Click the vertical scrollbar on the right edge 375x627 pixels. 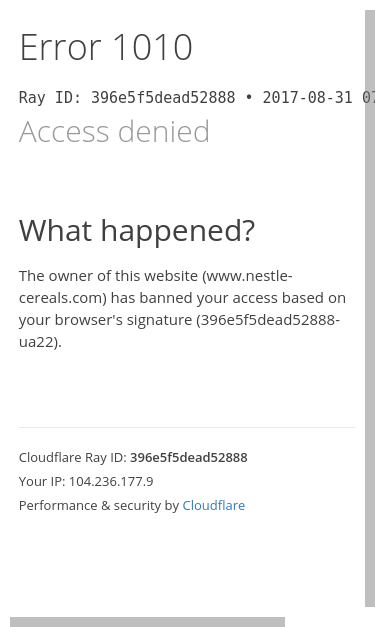370,308
